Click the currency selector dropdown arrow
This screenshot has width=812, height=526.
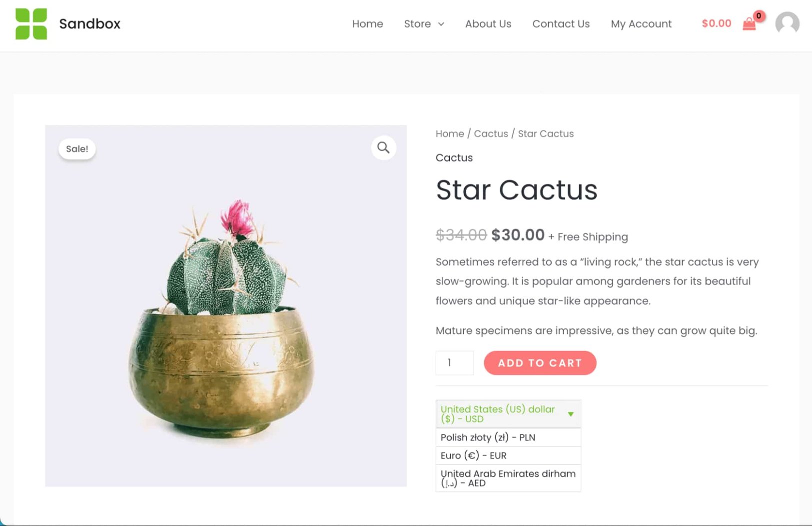pyautogui.click(x=571, y=414)
